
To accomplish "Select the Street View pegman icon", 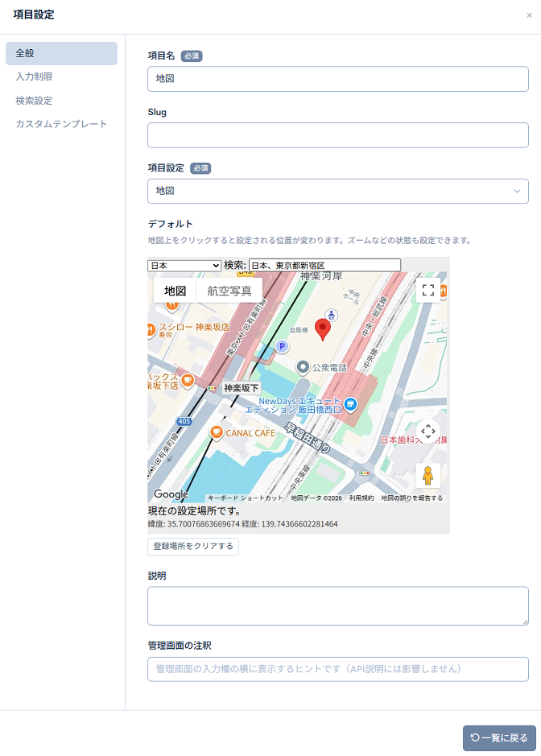I will (x=427, y=475).
